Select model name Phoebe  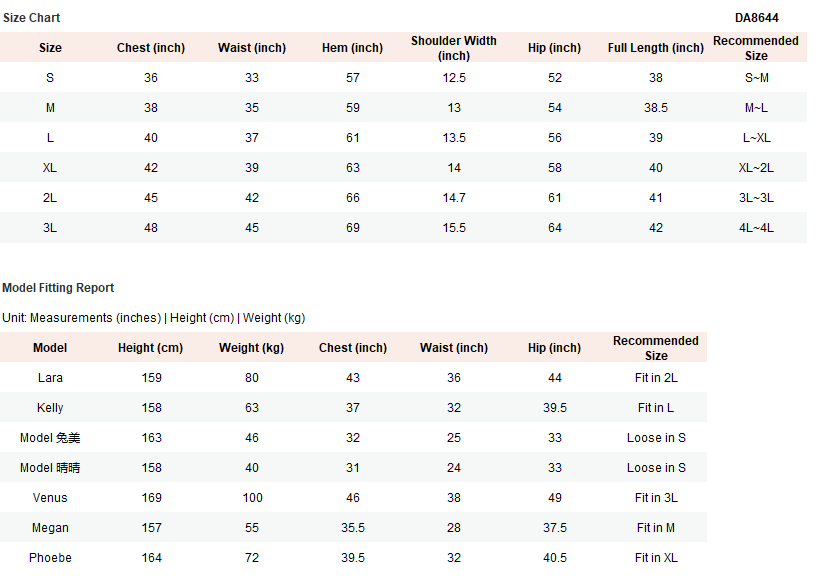[50, 558]
